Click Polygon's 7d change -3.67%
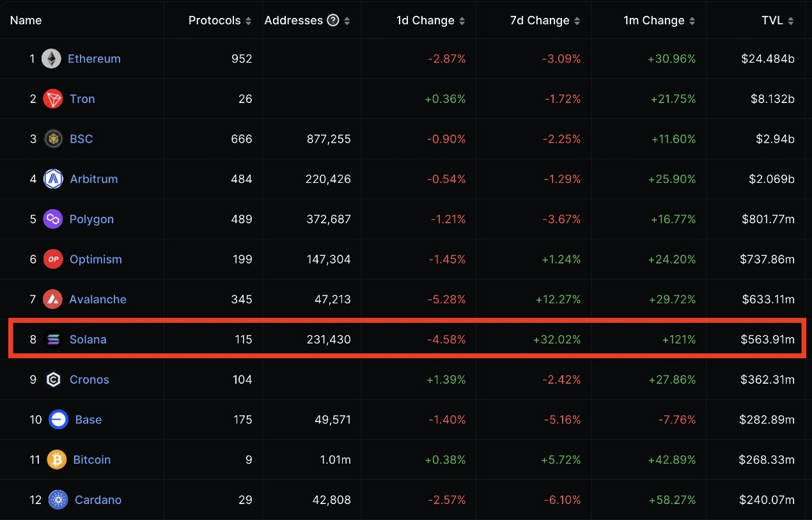The height and width of the screenshot is (520, 812). [561, 219]
